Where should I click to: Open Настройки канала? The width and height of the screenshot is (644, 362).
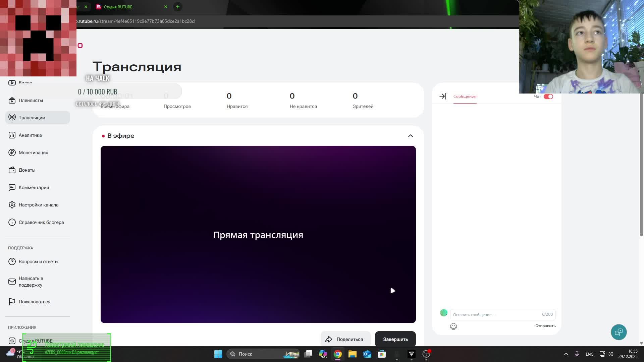(38, 205)
